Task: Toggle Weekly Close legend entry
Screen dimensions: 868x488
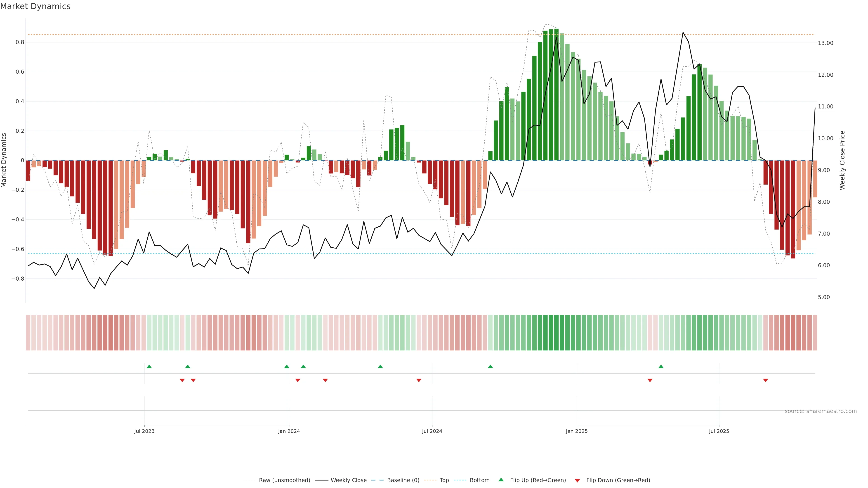Action: tap(348, 480)
